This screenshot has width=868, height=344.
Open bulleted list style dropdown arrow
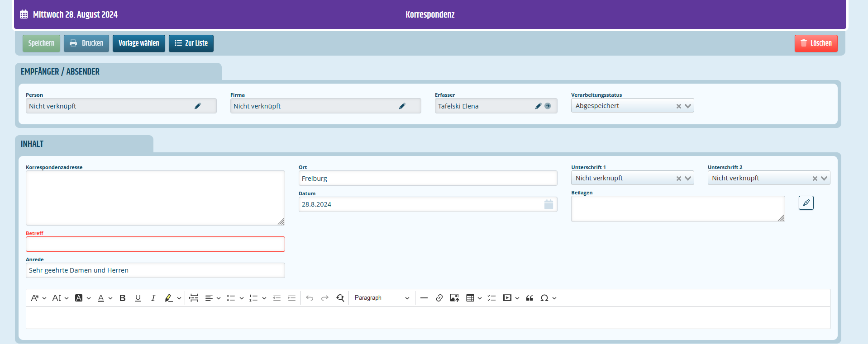click(x=242, y=298)
